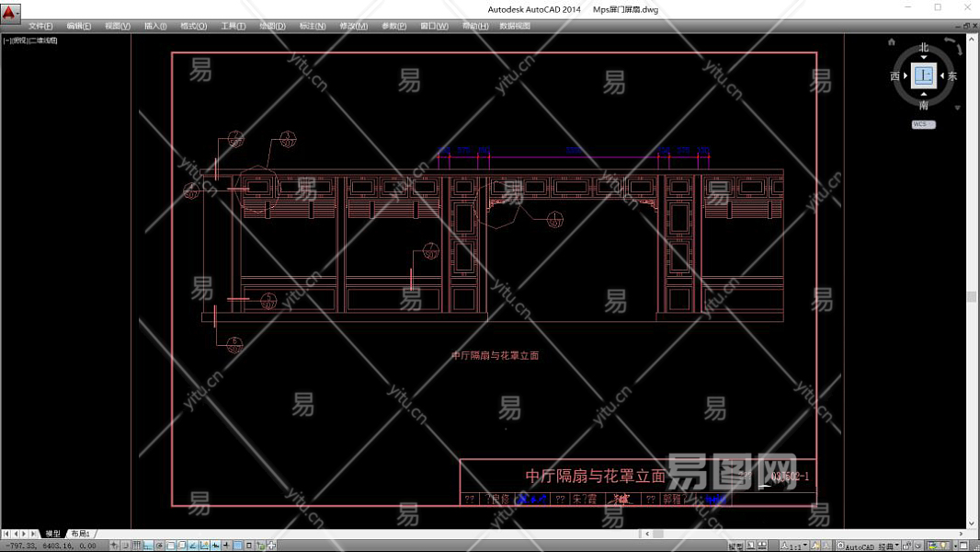Viewport: 980px width, 552px height.
Task: Switch to the 布局1 layout tab
Action: [81, 534]
